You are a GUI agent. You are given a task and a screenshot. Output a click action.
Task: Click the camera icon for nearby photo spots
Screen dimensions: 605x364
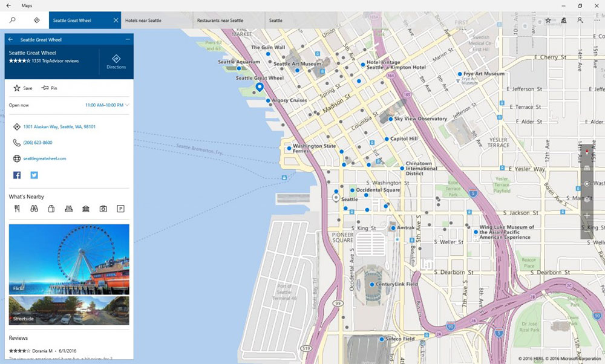pyautogui.click(x=103, y=208)
